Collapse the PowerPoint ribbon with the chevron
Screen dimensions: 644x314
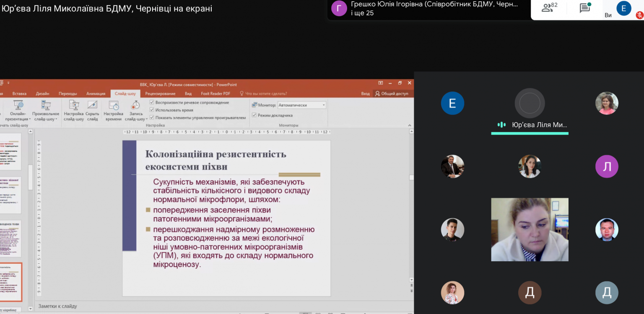coord(410,125)
